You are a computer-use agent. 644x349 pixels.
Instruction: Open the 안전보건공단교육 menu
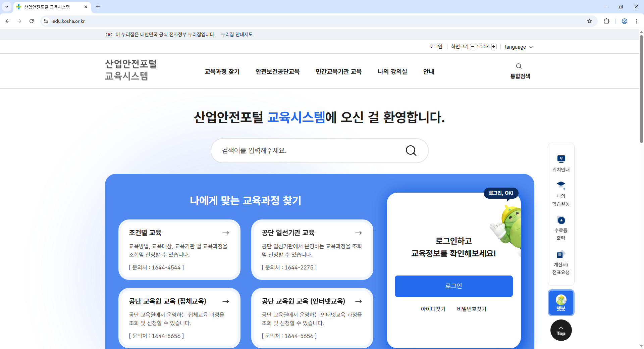pos(277,71)
